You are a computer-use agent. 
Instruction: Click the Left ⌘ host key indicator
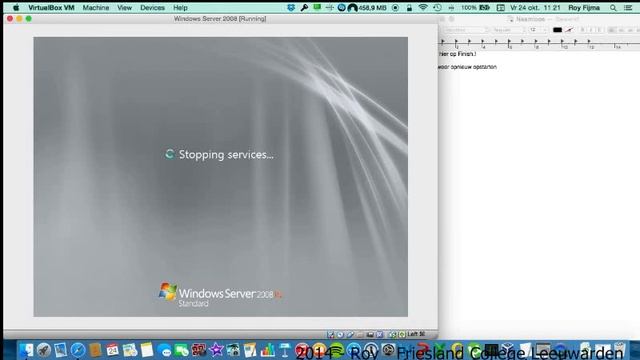click(416, 334)
